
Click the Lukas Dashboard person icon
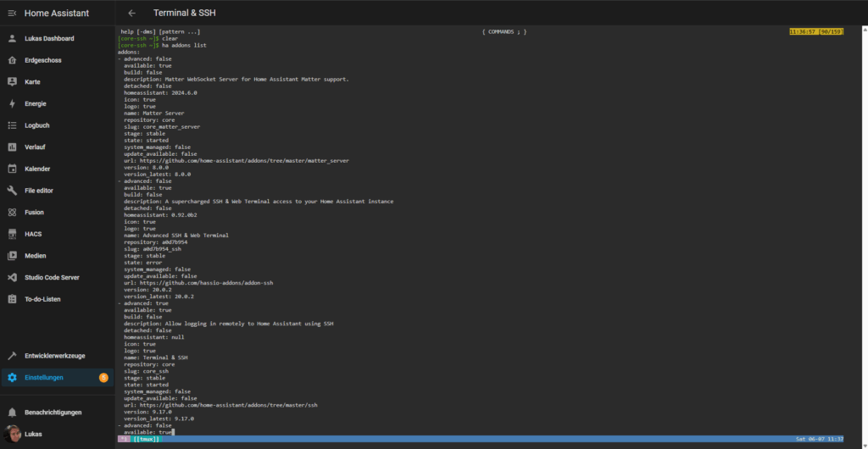click(x=12, y=39)
